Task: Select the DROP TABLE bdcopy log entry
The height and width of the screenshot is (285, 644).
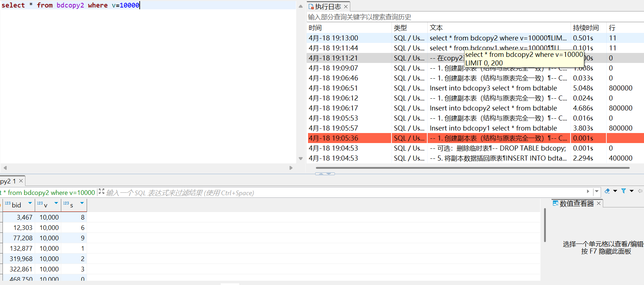Action: click(475, 148)
